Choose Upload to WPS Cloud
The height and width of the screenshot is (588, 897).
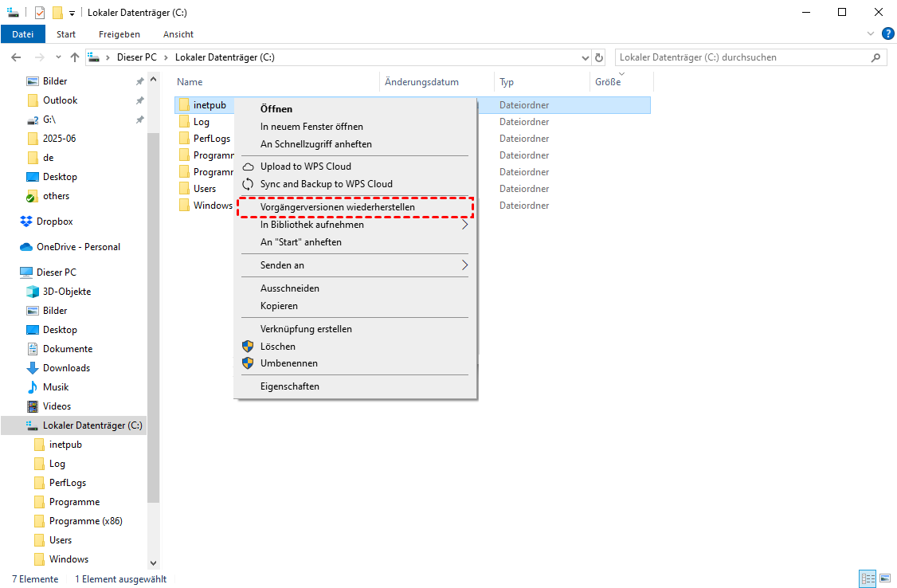pyautogui.click(x=355, y=167)
